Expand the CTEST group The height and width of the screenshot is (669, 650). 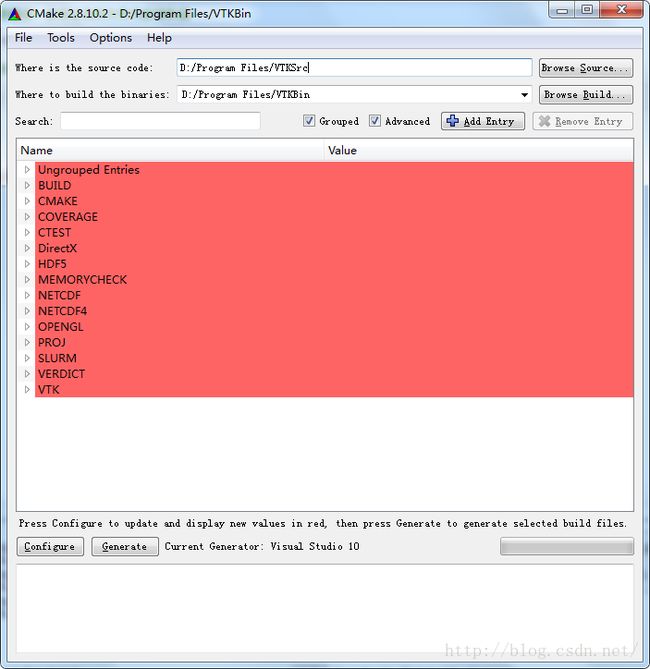(27, 233)
